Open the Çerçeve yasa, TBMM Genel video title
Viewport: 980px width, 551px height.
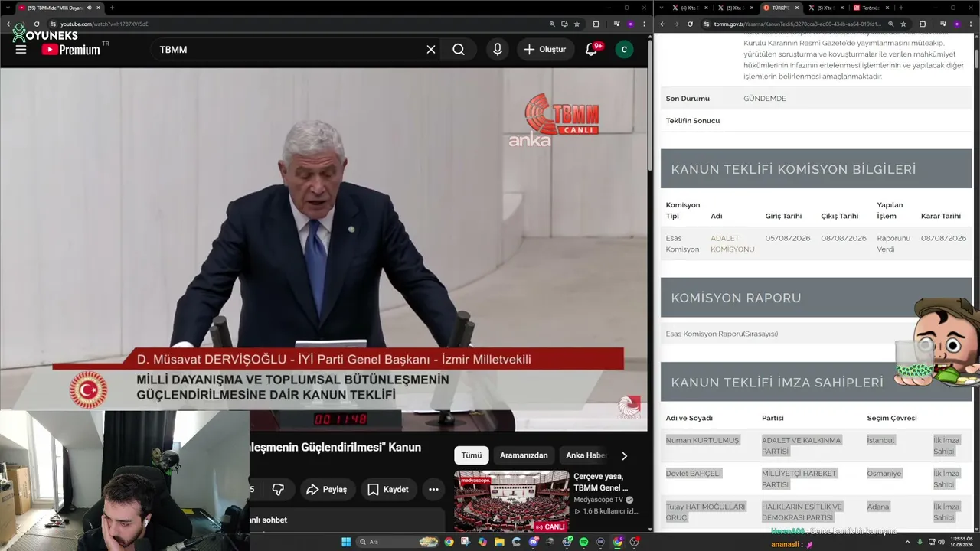(x=600, y=481)
